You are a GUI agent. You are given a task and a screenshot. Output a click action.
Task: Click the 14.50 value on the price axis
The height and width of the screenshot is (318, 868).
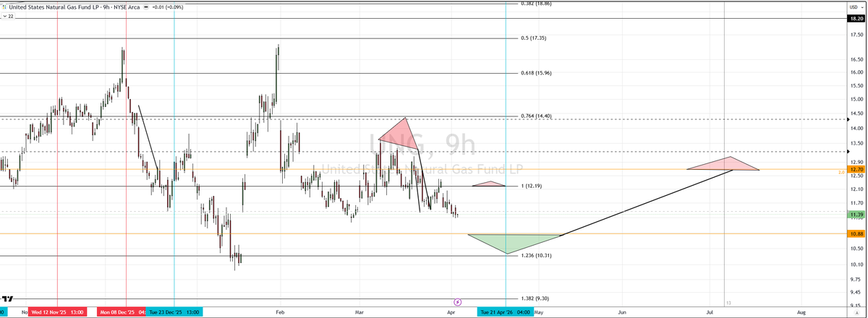[856, 113]
